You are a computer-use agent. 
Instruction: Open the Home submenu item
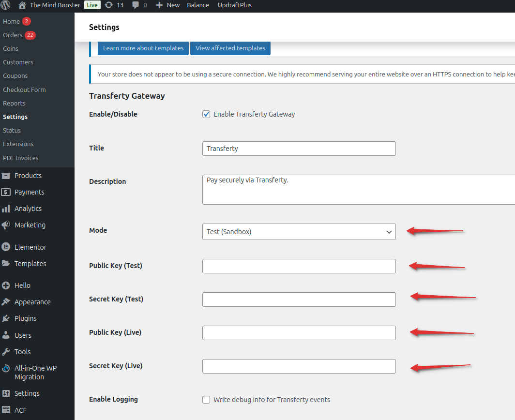[x=11, y=21]
